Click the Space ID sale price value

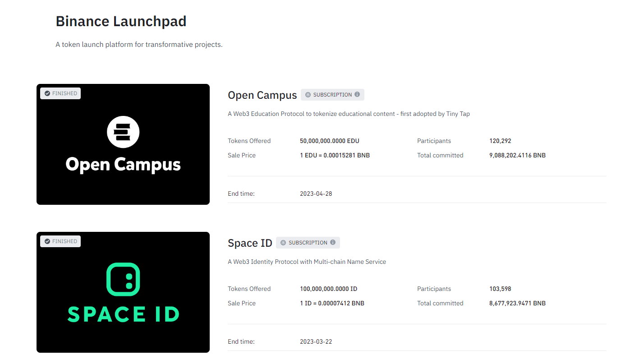332,303
